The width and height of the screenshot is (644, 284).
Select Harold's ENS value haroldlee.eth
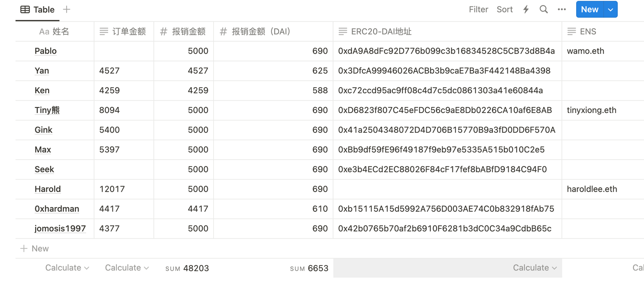click(x=591, y=189)
